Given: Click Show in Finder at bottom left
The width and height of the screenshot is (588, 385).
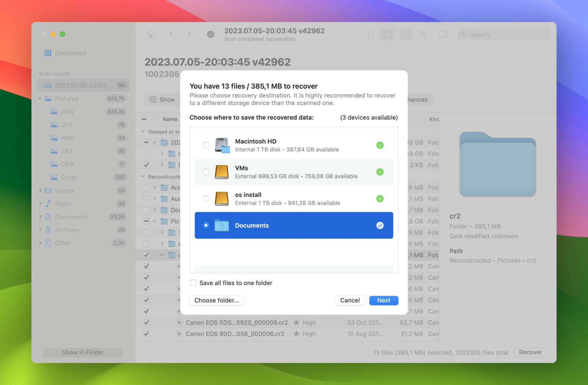Looking at the screenshot, I should (83, 352).
